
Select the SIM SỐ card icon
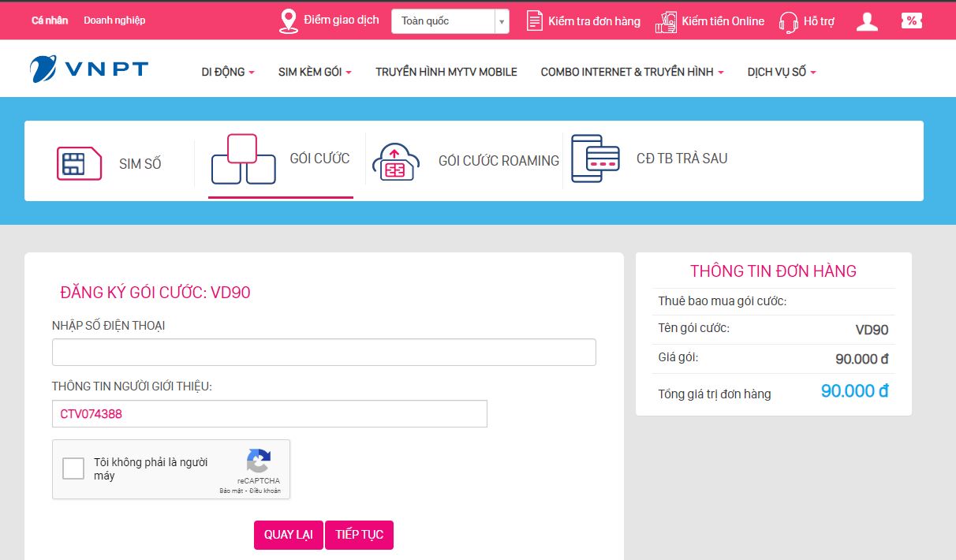tap(79, 163)
